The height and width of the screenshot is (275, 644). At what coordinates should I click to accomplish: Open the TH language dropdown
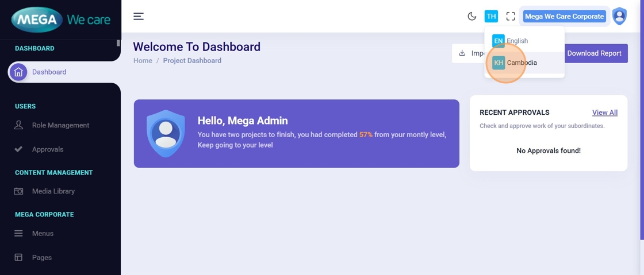click(491, 16)
